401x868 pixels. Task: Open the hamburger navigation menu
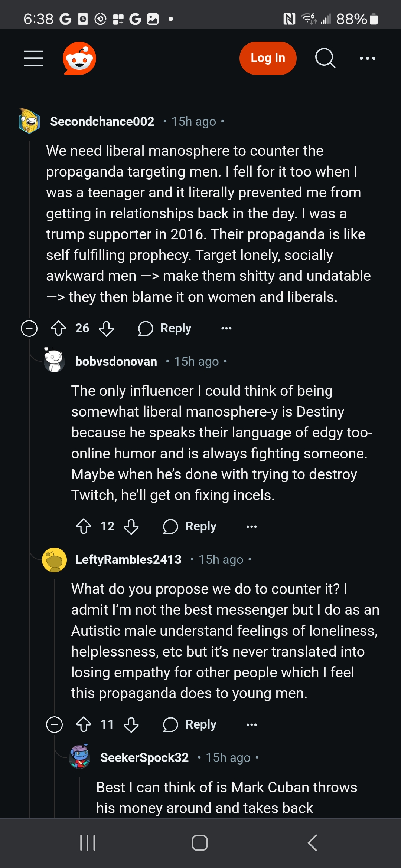[x=33, y=58]
